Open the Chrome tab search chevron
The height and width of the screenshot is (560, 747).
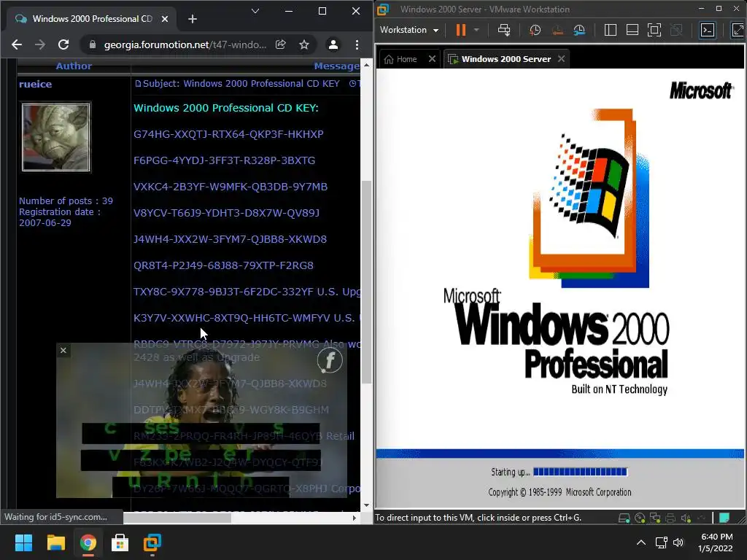point(255,11)
